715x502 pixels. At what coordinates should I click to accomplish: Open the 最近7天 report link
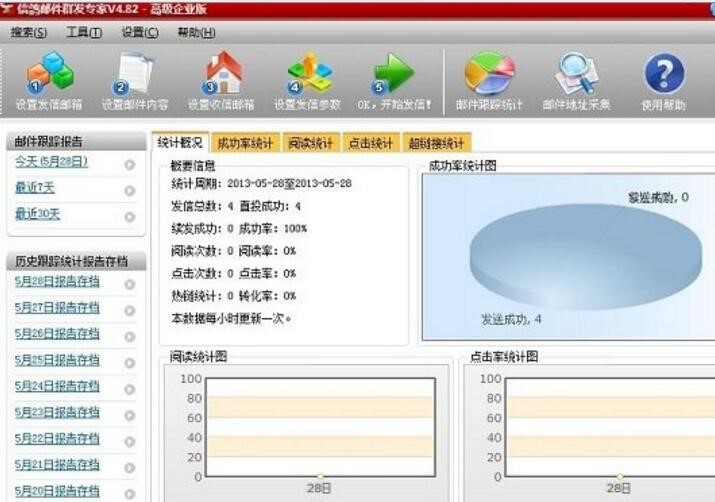(x=35, y=187)
